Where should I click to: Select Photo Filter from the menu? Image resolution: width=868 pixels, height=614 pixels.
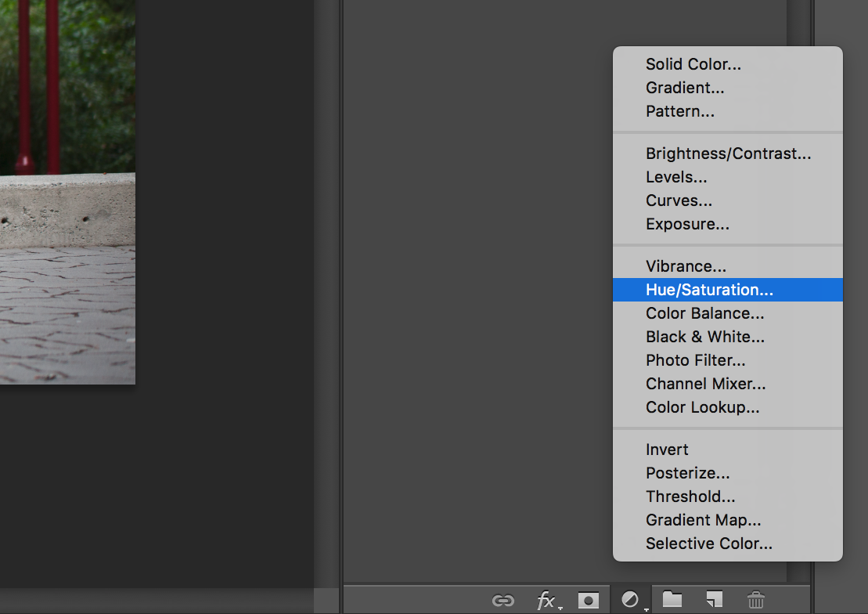coord(695,360)
